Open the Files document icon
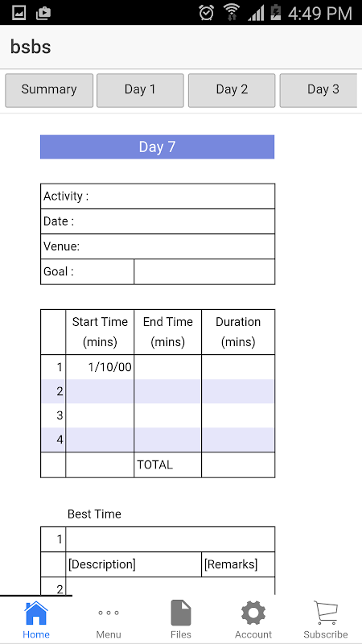Viewport: 362px width, 644px height. tap(181, 613)
